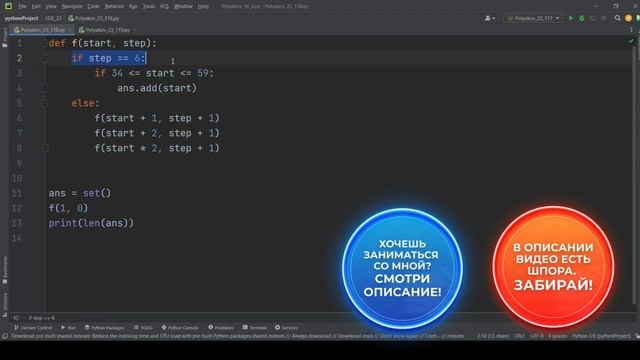Open the Help menu
The image size is (640, 360).
[x=203, y=6]
